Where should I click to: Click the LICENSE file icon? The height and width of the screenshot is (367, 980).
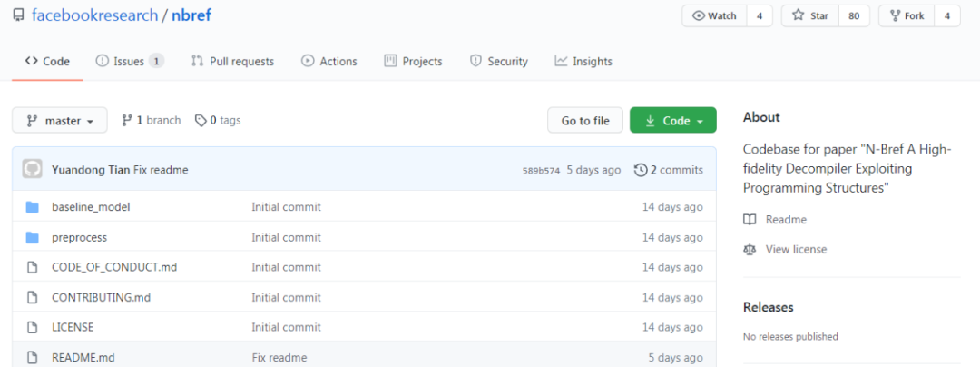click(x=33, y=327)
